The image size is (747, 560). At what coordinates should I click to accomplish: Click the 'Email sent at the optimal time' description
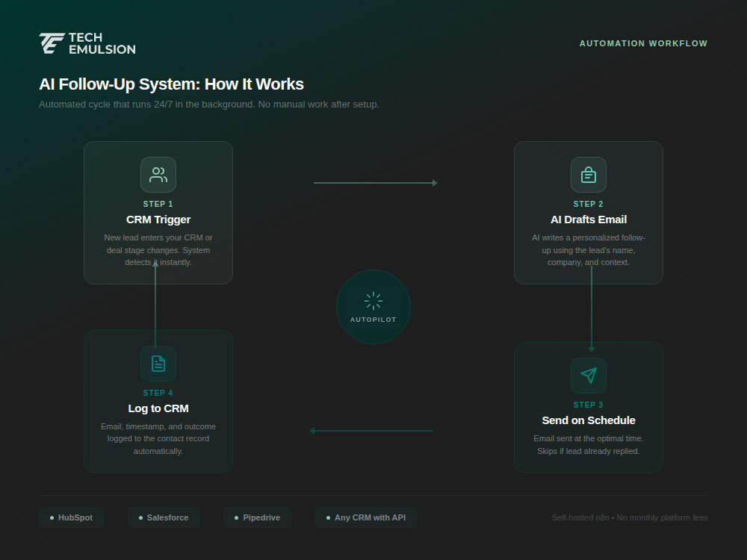589,445
